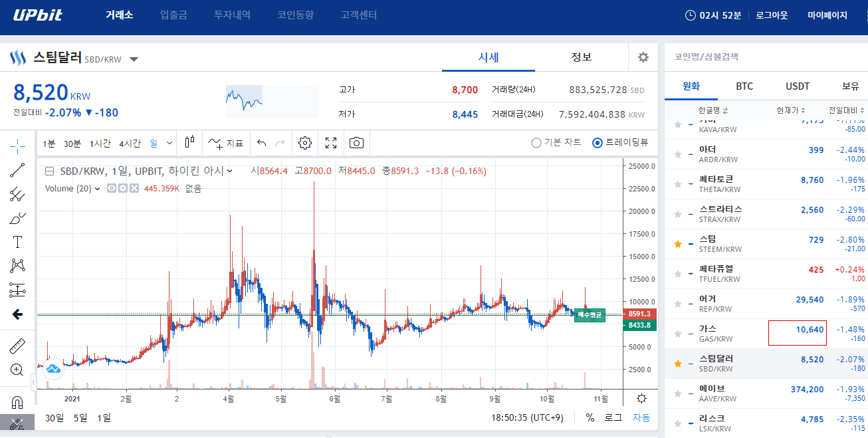
Task: Open the axis settings gear at chart bottom right
Action: pyautogui.click(x=641, y=399)
